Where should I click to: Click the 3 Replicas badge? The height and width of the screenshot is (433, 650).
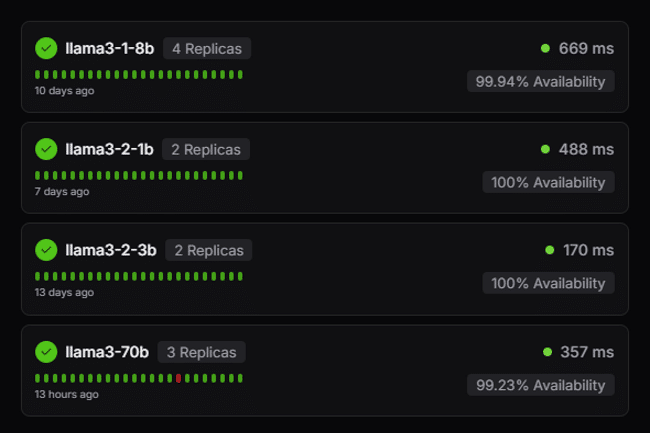(x=201, y=352)
